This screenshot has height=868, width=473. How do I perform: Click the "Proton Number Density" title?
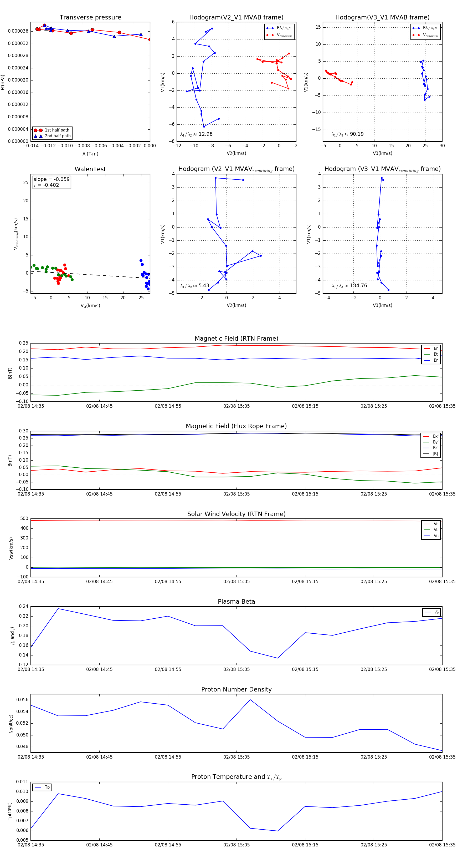[x=236, y=689]
